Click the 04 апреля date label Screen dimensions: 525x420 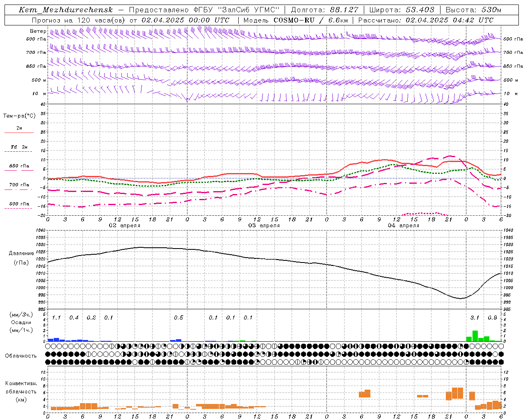click(x=403, y=226)
